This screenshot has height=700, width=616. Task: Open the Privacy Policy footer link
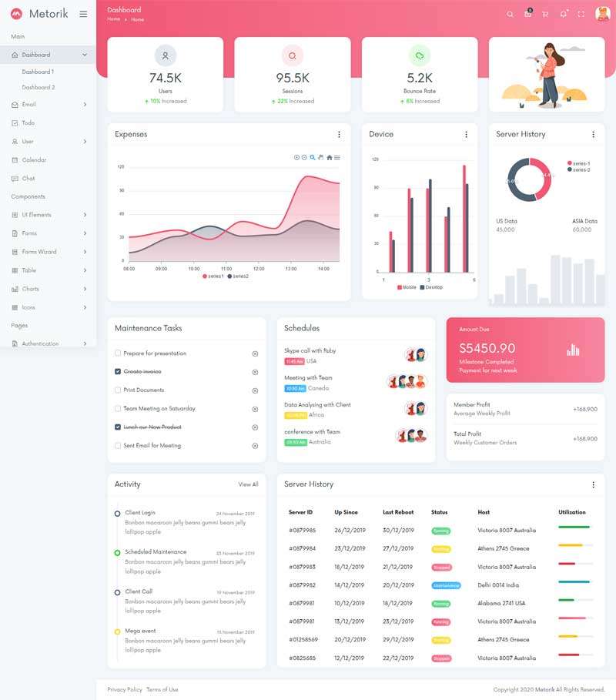[125, 689]
